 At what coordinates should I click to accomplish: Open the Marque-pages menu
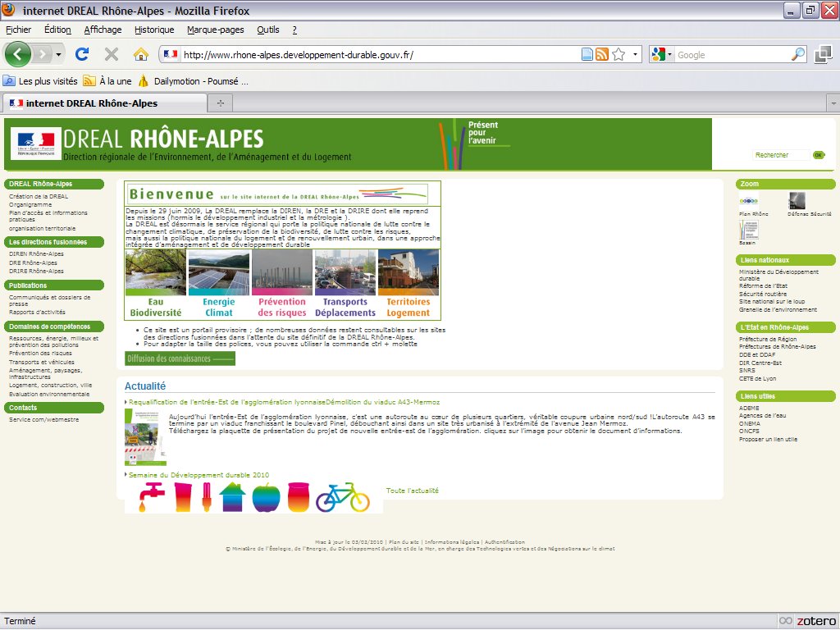[x=215, y=30]
